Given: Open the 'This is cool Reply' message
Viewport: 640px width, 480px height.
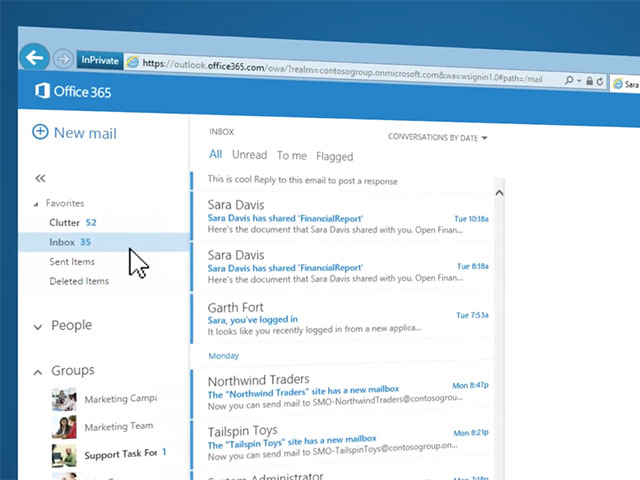Looking at the screenshot, I should coord(342,180).
